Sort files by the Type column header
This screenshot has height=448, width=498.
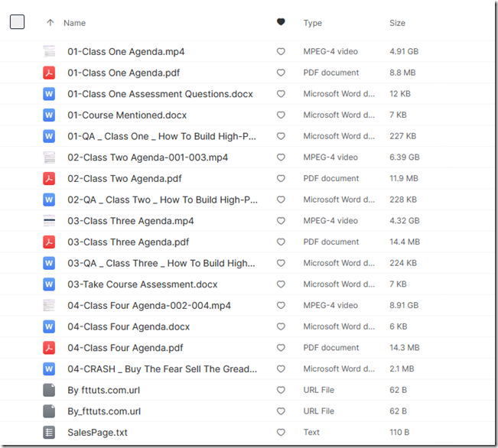click(x=312, y=23)
